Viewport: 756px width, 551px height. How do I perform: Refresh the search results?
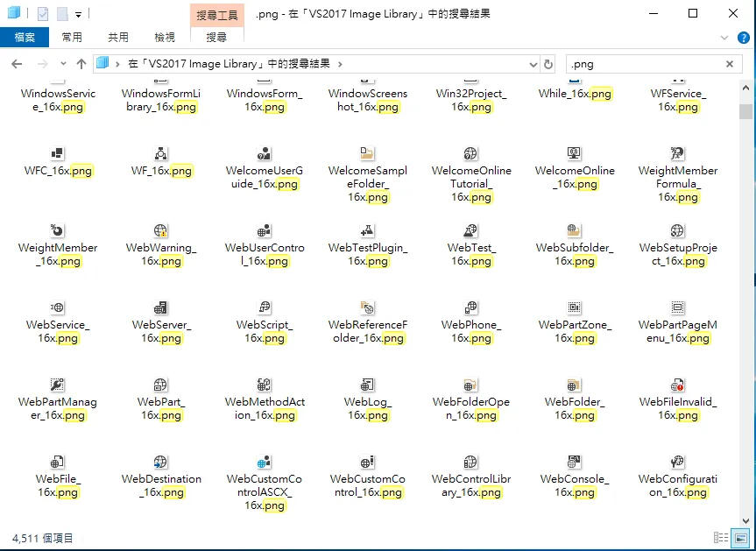(548, 64)
